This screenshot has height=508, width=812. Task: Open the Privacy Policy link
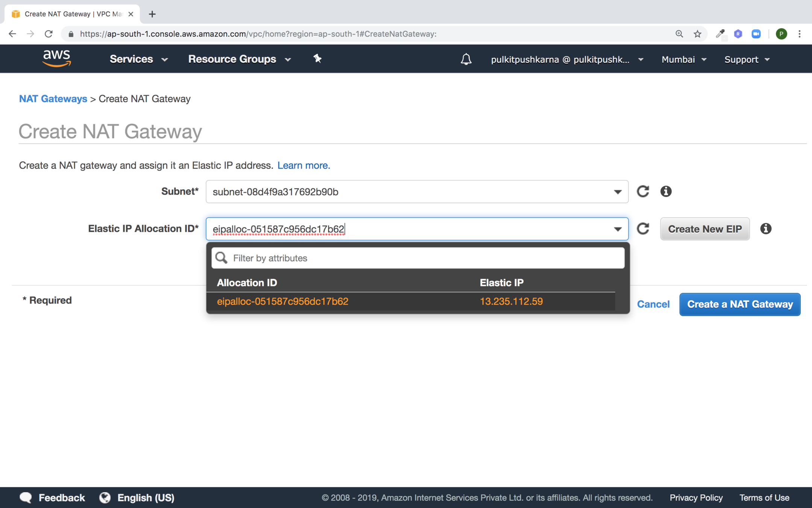pyautogui.click(x=696, y=497)
